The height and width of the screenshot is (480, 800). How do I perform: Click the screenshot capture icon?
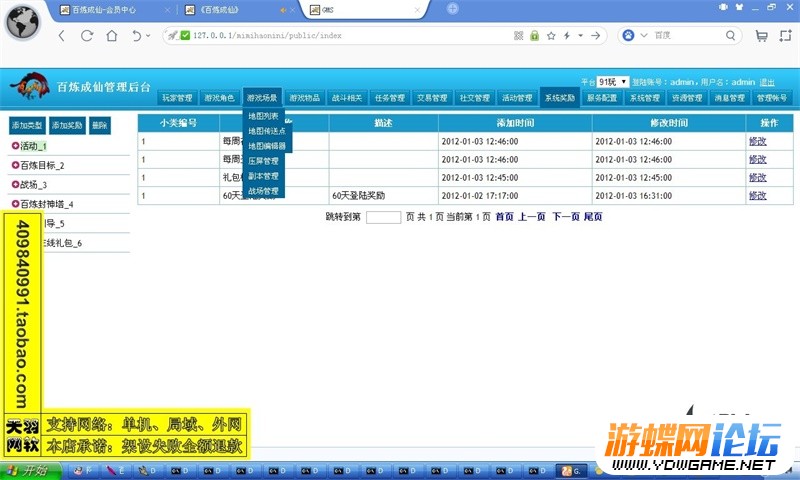pos(785,36)
